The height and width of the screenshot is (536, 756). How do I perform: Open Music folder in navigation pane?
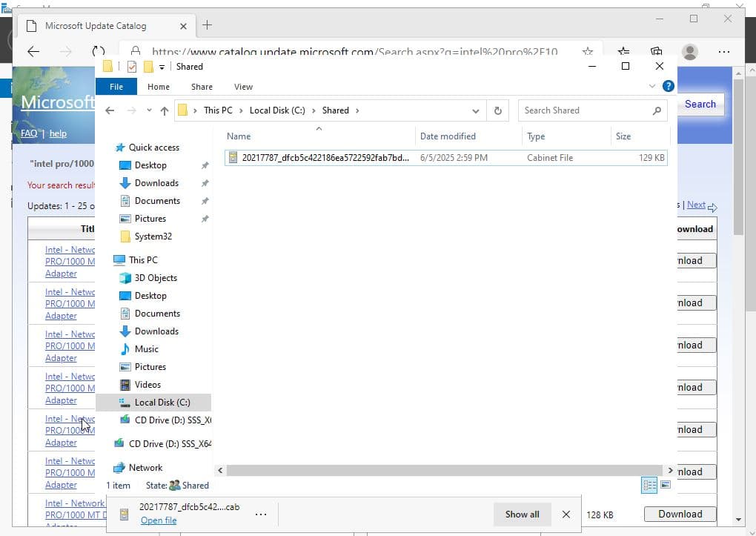point(146,349)
